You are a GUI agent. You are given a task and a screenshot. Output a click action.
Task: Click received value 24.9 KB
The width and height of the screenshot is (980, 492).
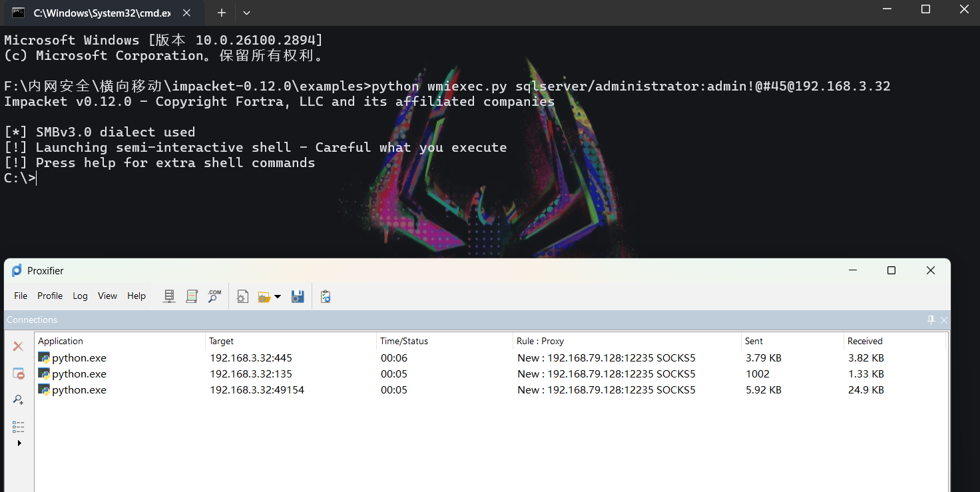[865, 389]
